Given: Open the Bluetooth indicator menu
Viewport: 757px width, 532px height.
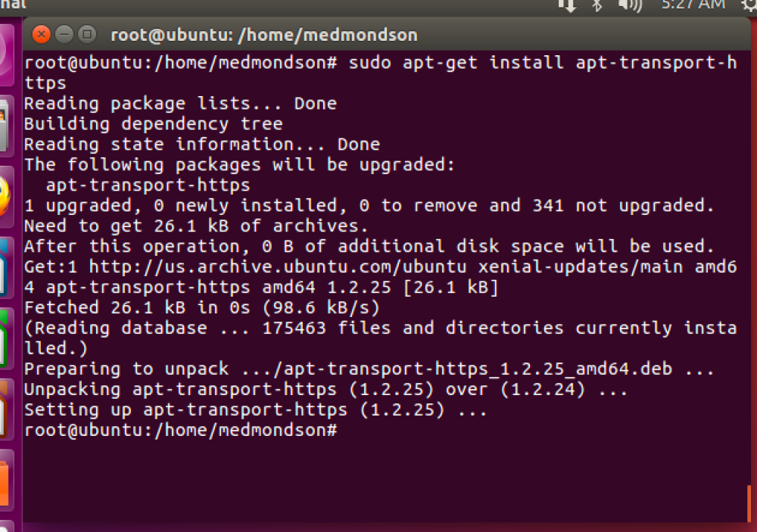Looking at the screenshot, I should tap(597, 5).
